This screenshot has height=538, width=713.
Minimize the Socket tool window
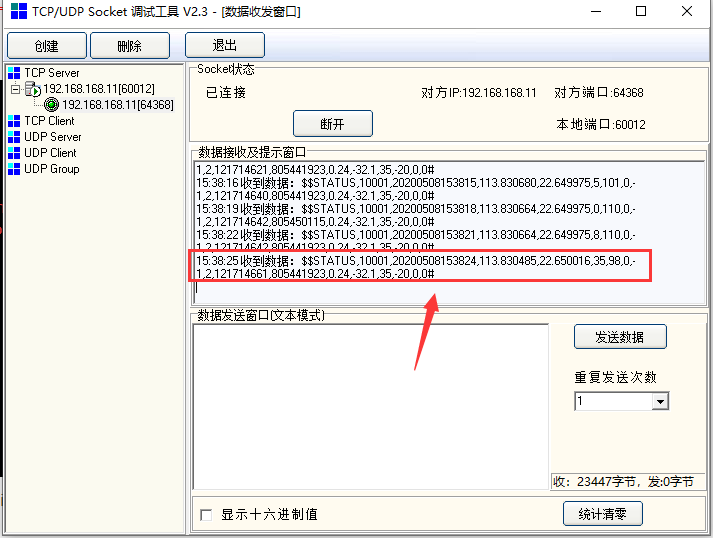pyautogui.click(x=596, y=11)
